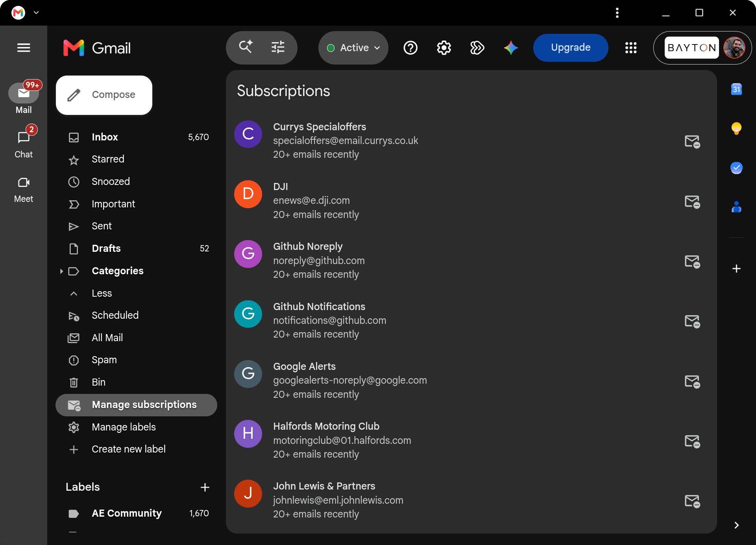
Task: Add a label with Labels plus button
Action: [x=205, y=487]
